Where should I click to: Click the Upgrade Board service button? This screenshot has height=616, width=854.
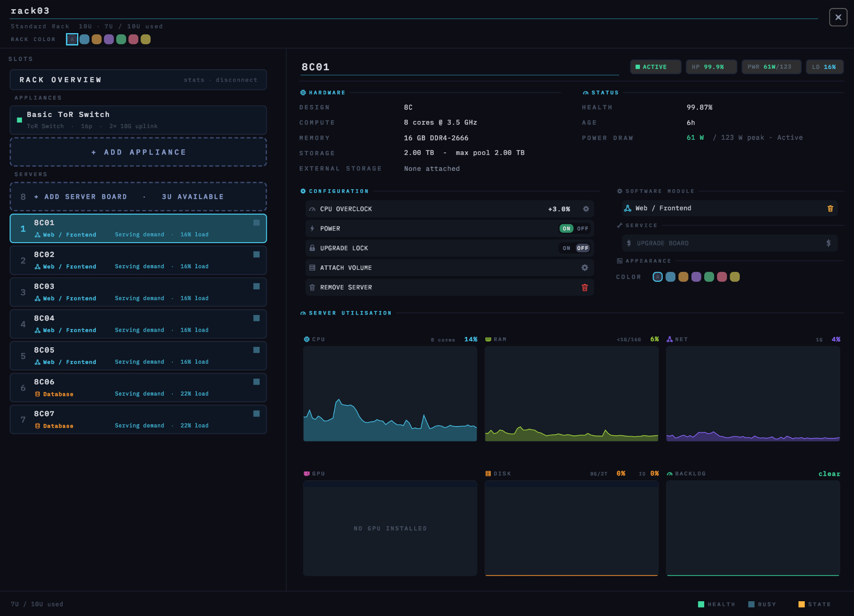click(729, 243)
